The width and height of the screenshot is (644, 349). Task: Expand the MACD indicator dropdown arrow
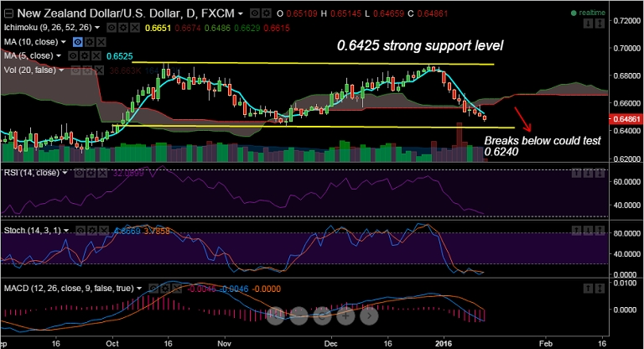[139, 289]
